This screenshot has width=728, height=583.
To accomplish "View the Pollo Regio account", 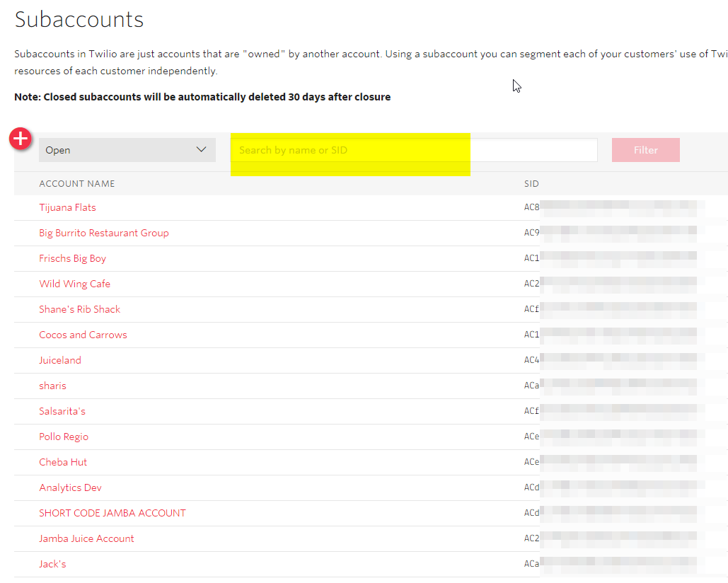I will pyautogui.click(x=63, y=436).
